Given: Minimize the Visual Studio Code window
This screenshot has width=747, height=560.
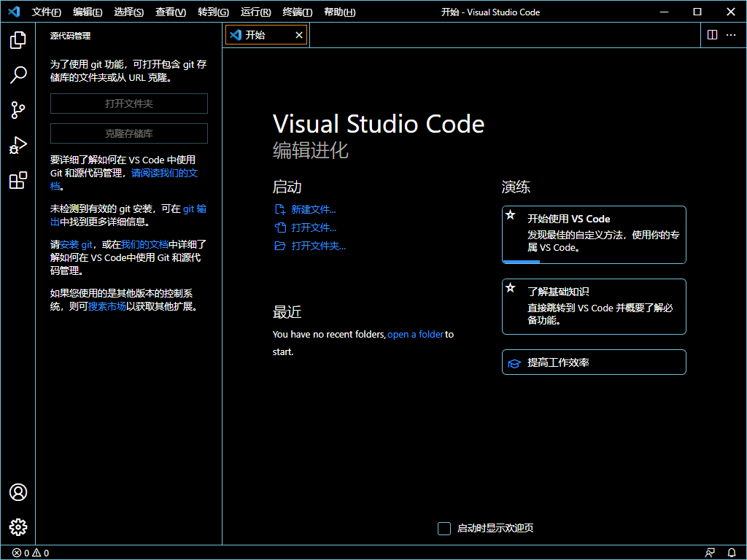Looking at the screenshot, I should point(664,12).
